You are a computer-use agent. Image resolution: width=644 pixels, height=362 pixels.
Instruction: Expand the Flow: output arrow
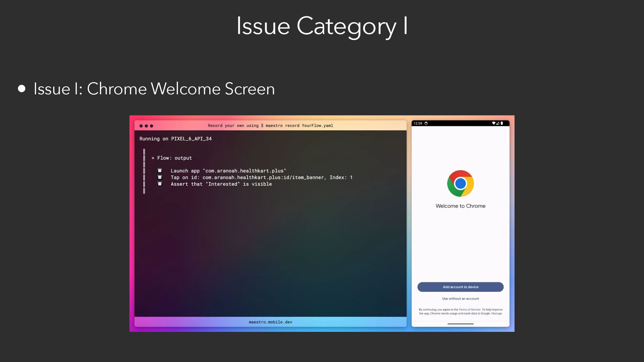click(x=153, y=158)
